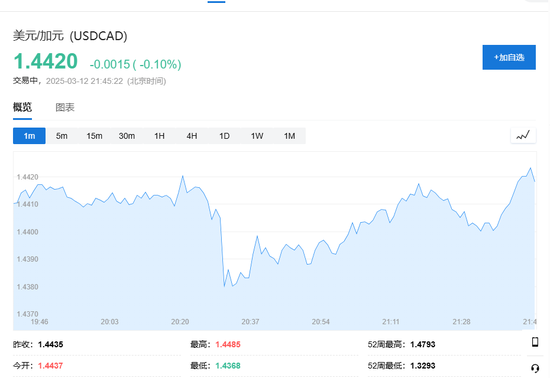Select the 概览 tab
This screenshot has width=550, height=378.
coord(22,107)
